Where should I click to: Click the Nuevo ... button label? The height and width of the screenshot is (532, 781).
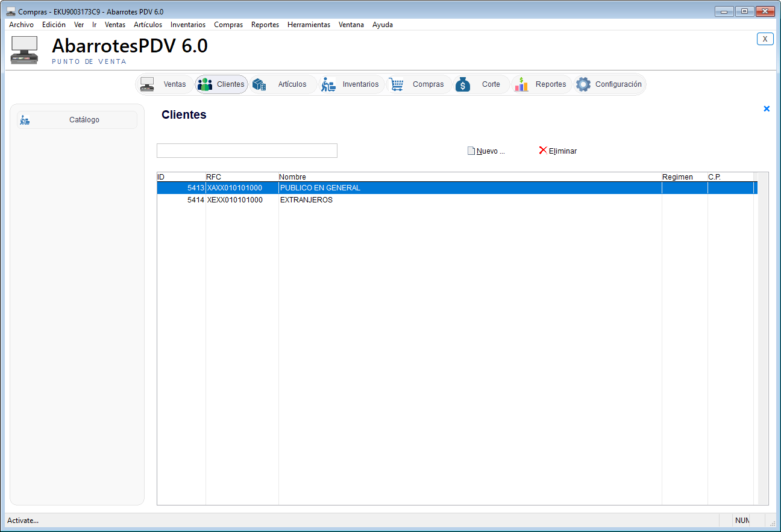pyautogui.click(x=491, y=151)
